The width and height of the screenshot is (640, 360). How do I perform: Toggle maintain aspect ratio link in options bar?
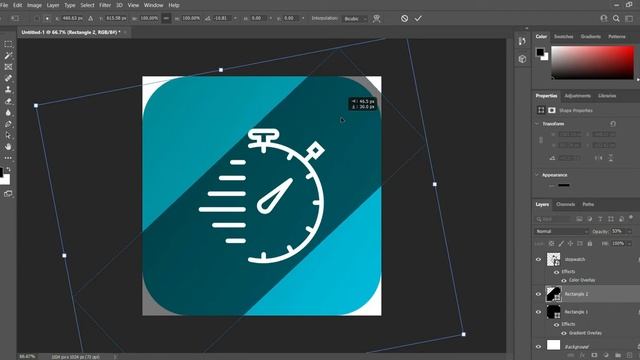click(166, 18)
